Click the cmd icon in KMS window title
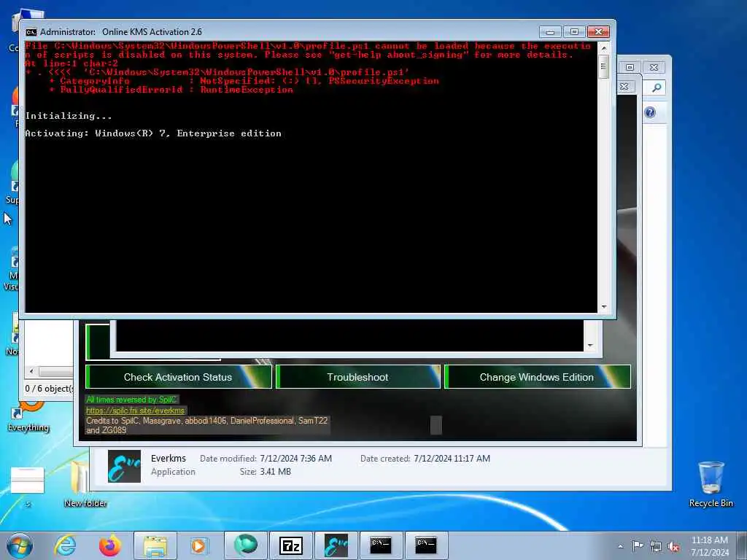747x560 pixels. pos(31,32)
